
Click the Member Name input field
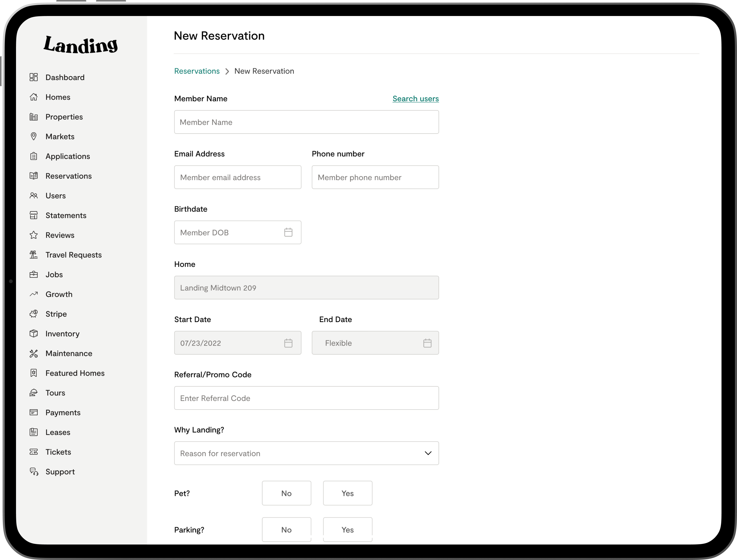tap(306, 122)
